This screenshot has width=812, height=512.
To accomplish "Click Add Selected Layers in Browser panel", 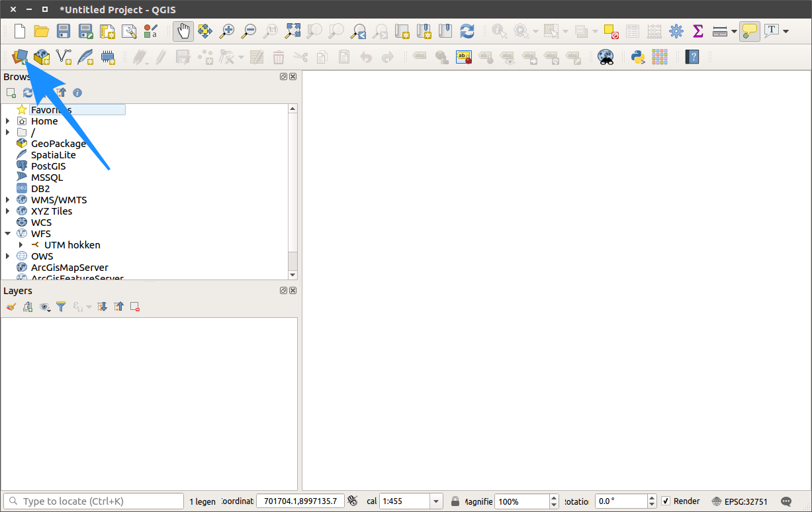I will click(11, 93).
